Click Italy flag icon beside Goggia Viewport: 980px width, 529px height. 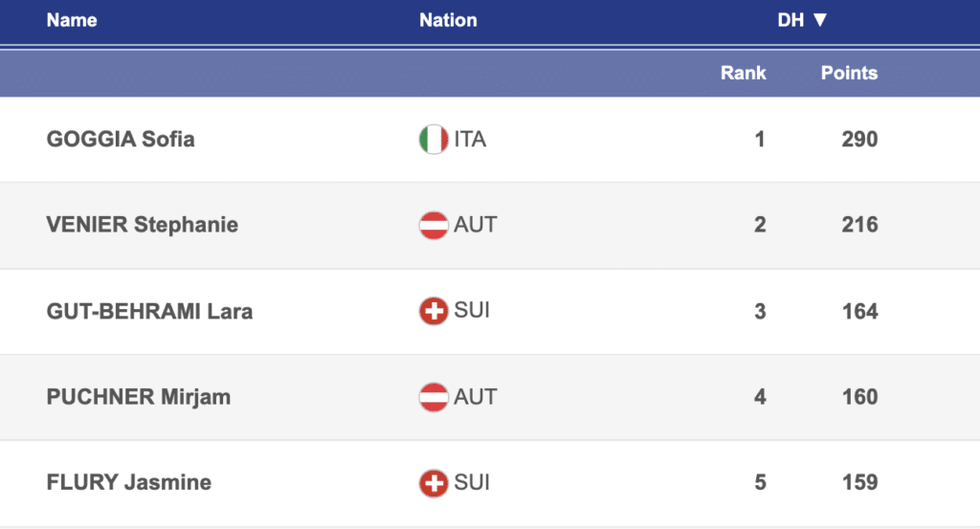tap(434, 140)
